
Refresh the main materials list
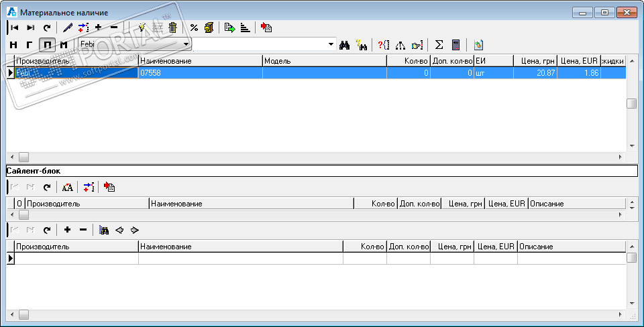click(x=47, y=27)
